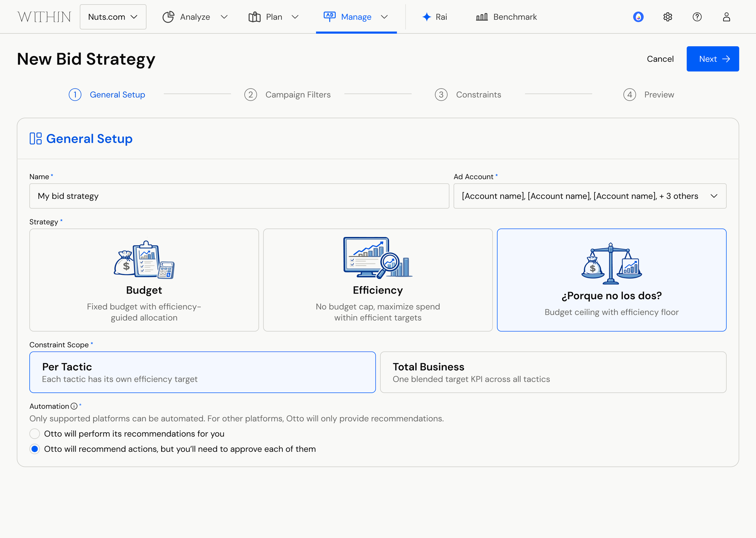The width and height of the screenshot is (756, 538).
Task: Click the General Setup layout icon in header
Action: pos(36,139)
